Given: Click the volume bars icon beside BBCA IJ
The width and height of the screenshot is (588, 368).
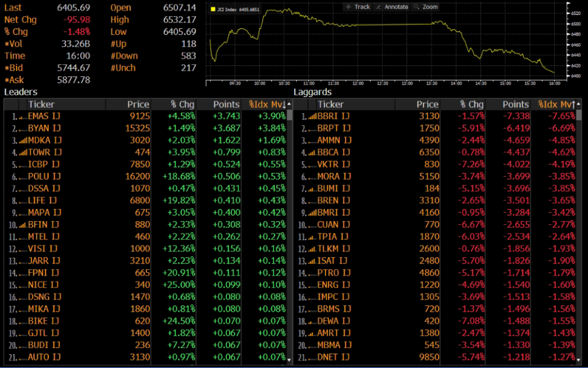Looking at the screenshot, I should (x=312, y=153).
